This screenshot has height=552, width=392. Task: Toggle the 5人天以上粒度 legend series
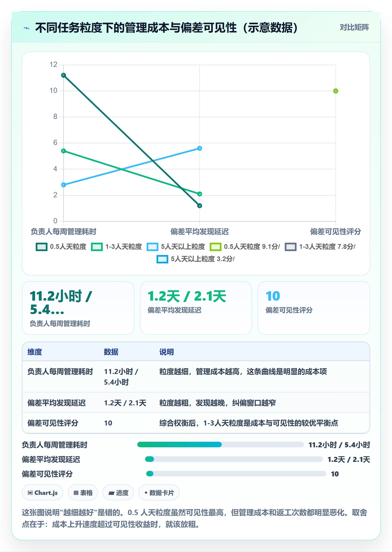tap(176, 247)
